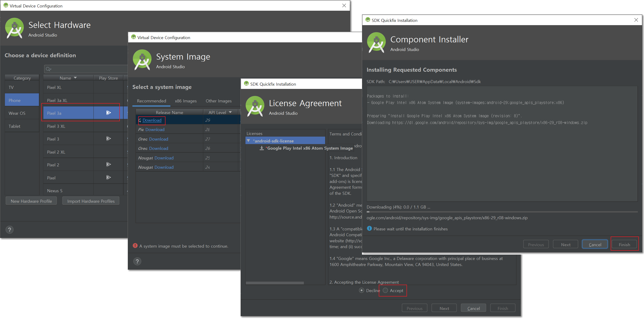Click Android Studio logo in Component Installer header
The image size is (644, 320).
[376, 43]
